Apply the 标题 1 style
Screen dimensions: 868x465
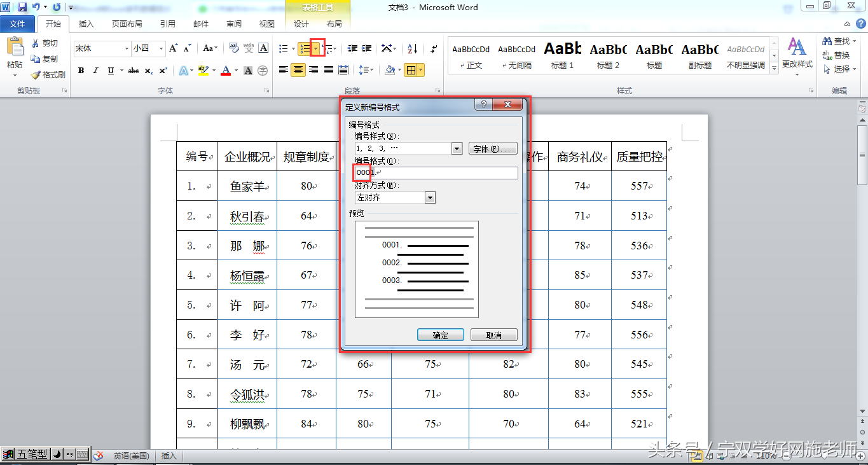pos(563,55)
